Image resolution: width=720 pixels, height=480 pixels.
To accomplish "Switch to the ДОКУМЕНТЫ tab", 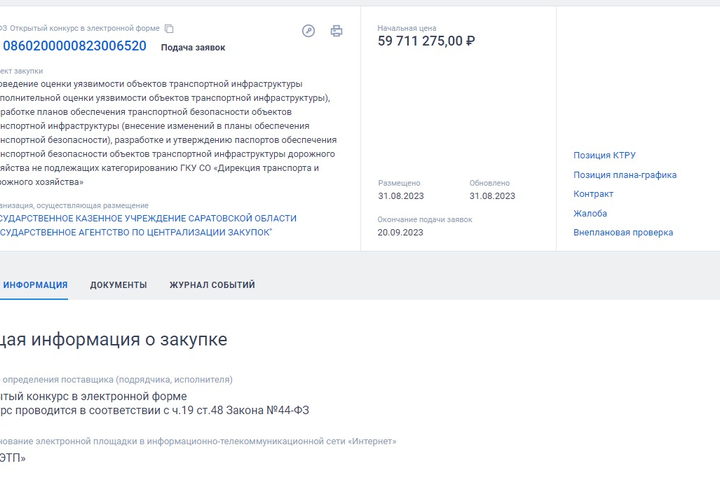I will pos(118,285).
